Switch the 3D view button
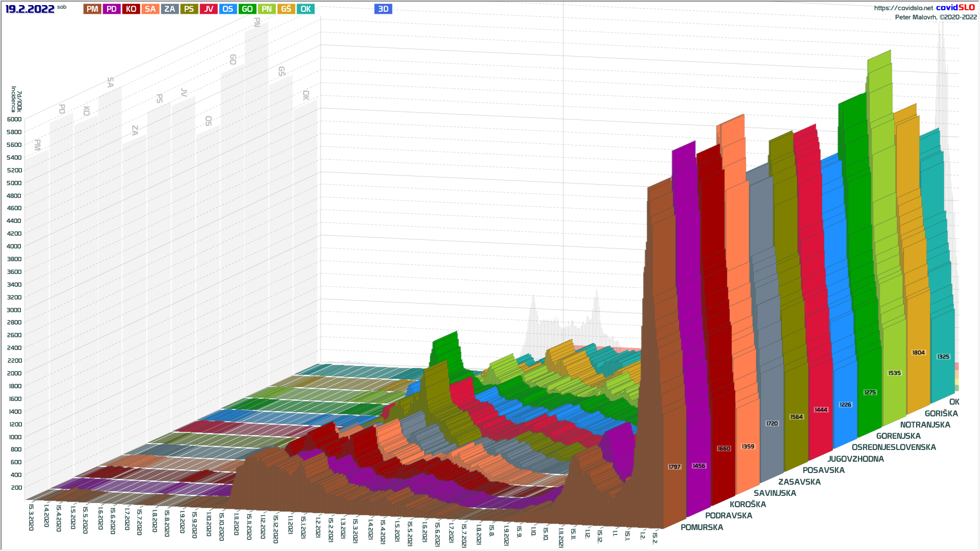The width and height of the screenshot is (980, 551). (x=383, y=9)
